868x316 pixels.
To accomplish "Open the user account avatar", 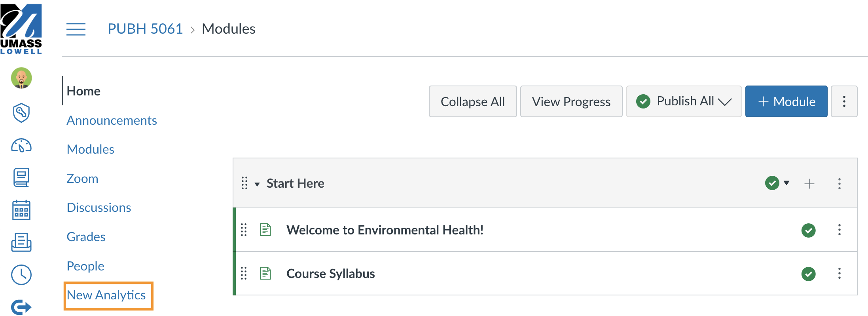I will click(x=21, y=78).
